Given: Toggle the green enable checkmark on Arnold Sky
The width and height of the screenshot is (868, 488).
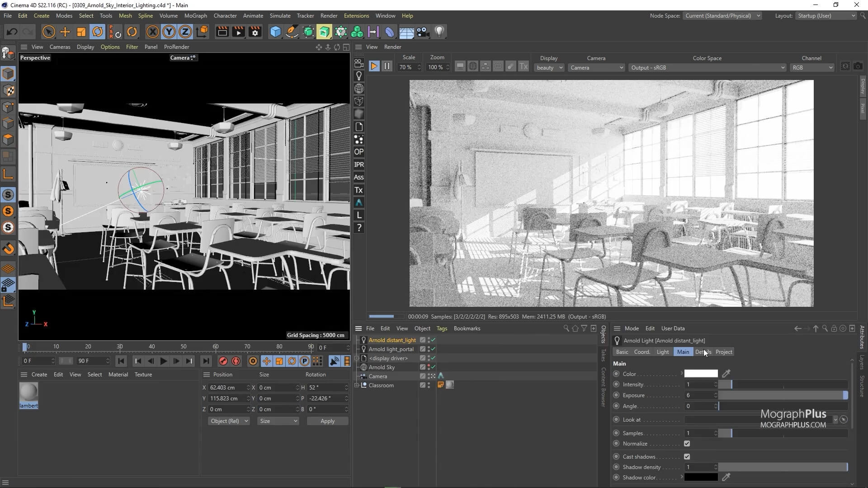Looking at the screenshot, I should 433,367.
